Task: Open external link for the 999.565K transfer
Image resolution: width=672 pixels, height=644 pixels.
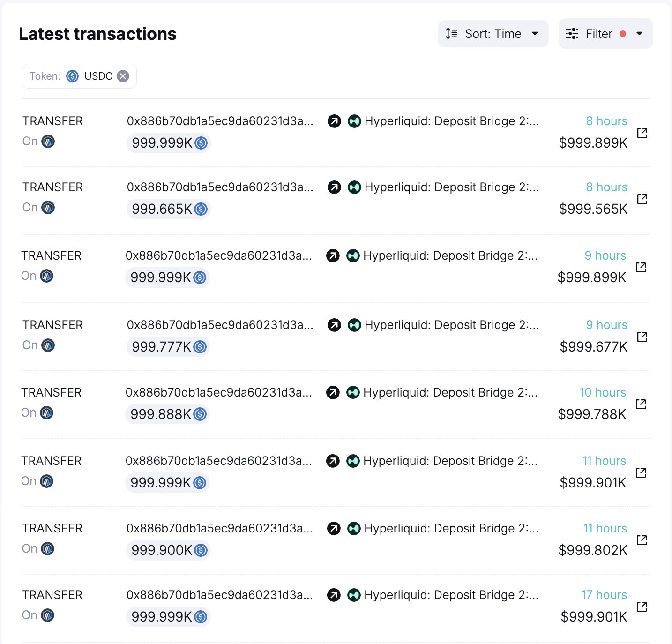Action: click(642, 199)
